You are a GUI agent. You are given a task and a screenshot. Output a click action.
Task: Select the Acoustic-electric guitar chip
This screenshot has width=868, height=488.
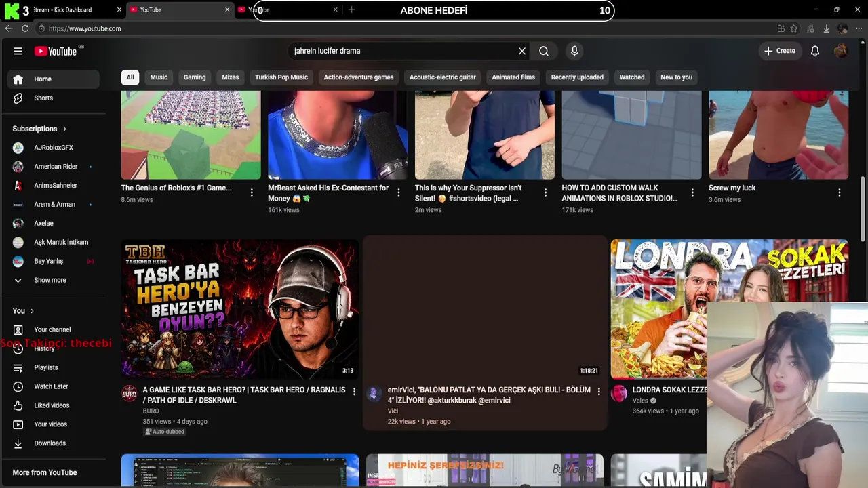pos(443,77)
